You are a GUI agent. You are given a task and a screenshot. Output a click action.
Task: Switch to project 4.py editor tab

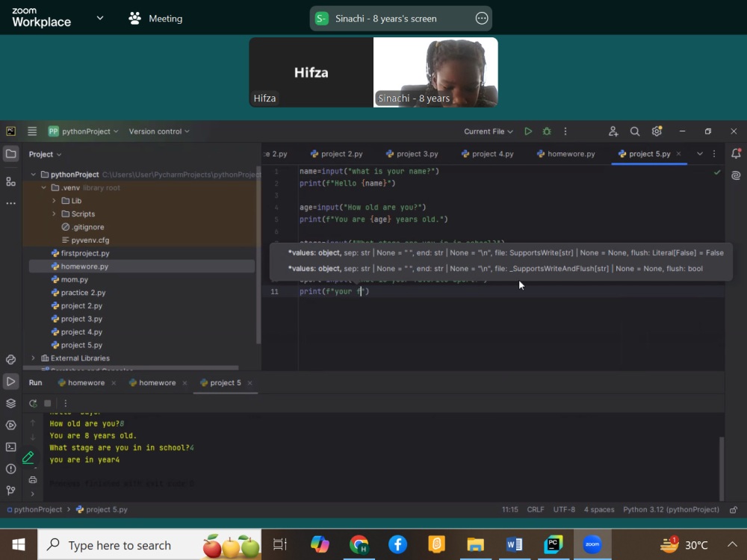pyautogui.click(x=487, y=154)
